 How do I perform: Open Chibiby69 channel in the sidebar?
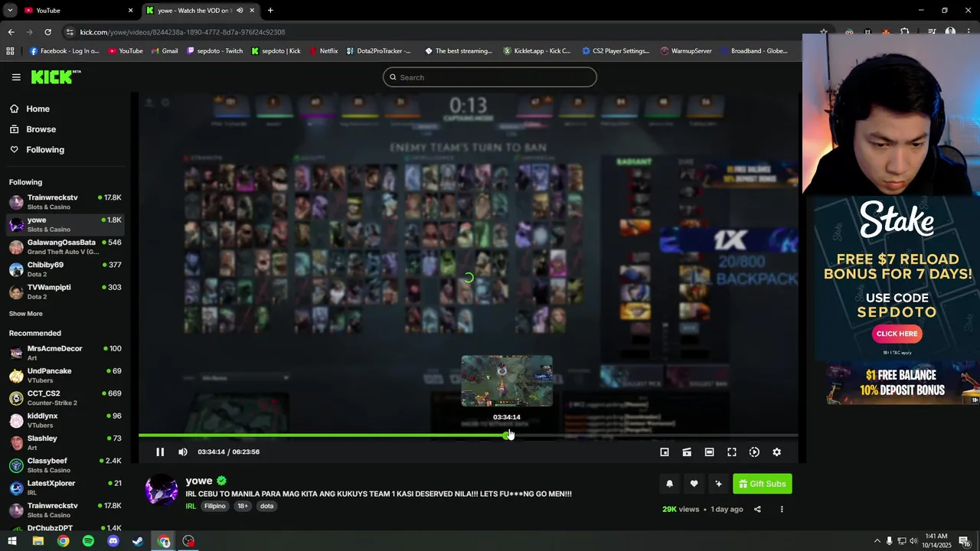[x=67, y=269]
